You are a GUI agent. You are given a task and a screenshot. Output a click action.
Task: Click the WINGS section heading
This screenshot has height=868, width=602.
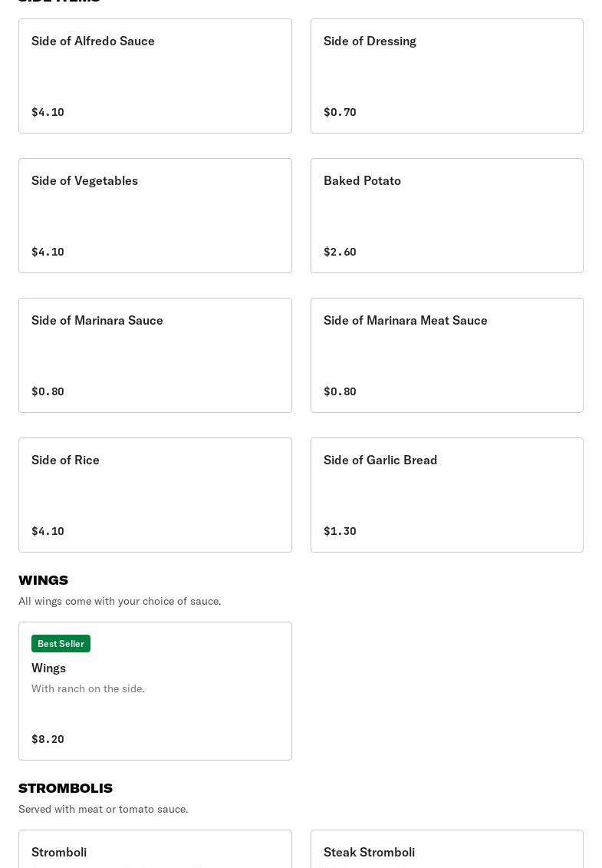(x=44, y=580)
